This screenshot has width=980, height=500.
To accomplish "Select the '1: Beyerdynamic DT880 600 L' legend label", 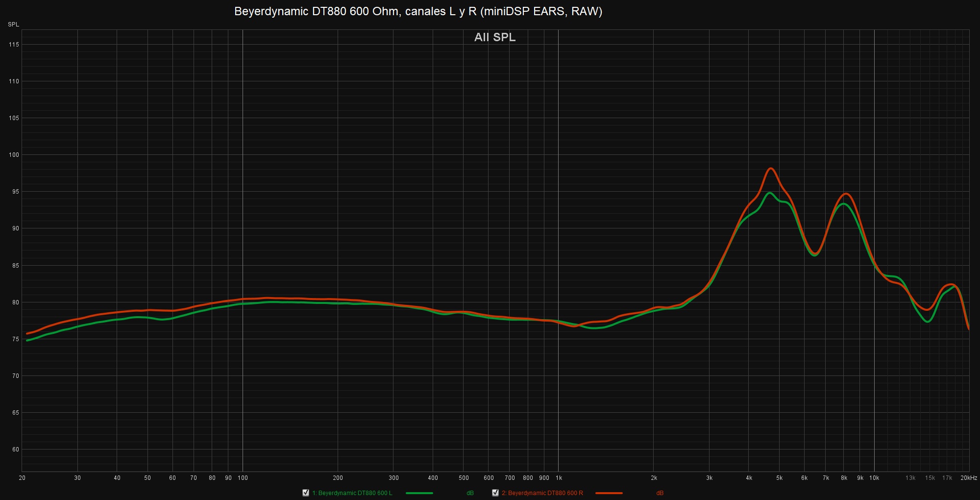I will pos(352,493).
